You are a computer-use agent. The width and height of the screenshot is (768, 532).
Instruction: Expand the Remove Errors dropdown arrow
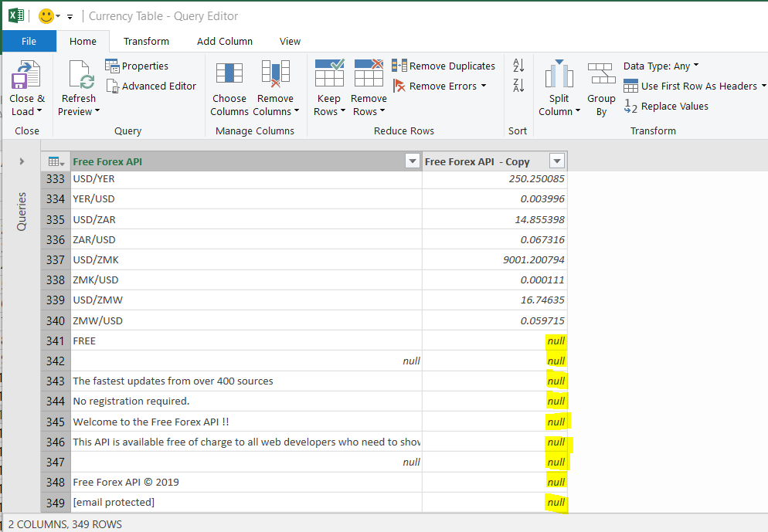click(484, 86)
